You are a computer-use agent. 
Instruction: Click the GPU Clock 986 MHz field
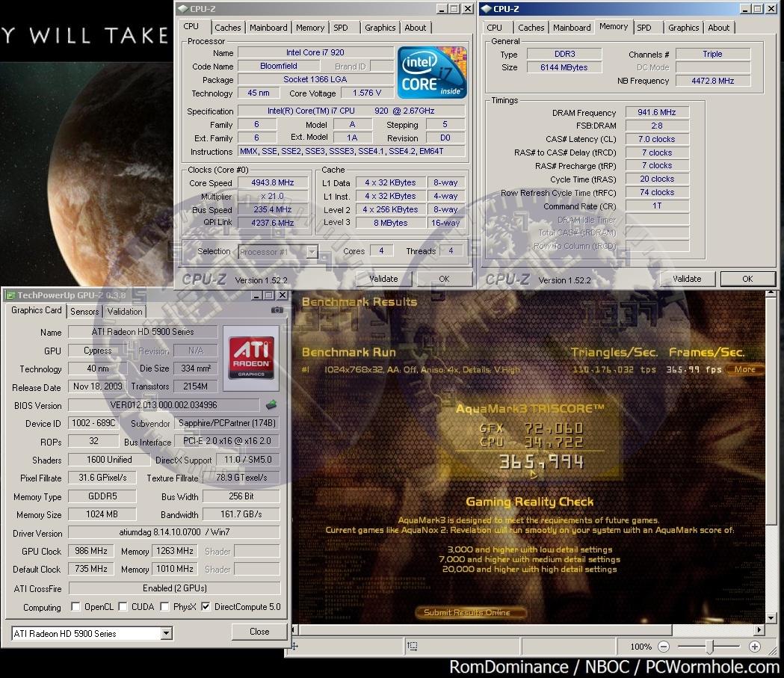[x=91, y=551]
